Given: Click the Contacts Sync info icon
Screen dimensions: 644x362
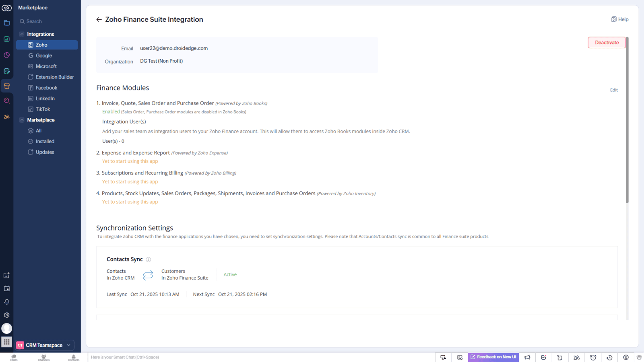Looking at the screenshot, I should 149,259.
